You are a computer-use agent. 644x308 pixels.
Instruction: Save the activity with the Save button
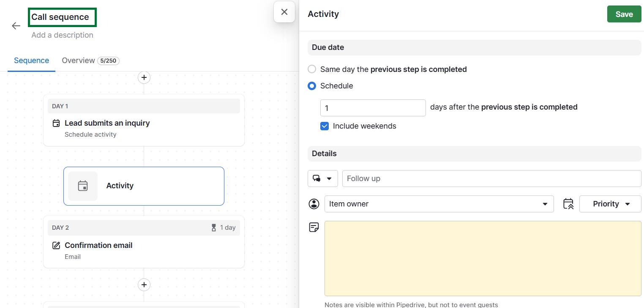click(624, 14)
